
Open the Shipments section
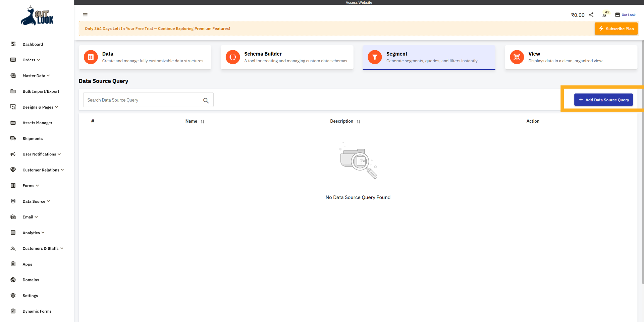pos(33,138)
